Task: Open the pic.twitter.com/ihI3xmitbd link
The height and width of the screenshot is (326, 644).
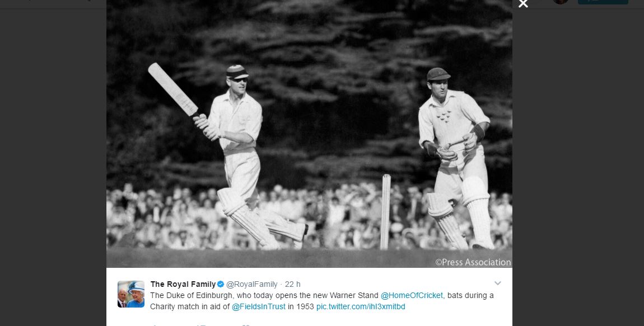Action: pyautogui.click(x=361, y=307)
